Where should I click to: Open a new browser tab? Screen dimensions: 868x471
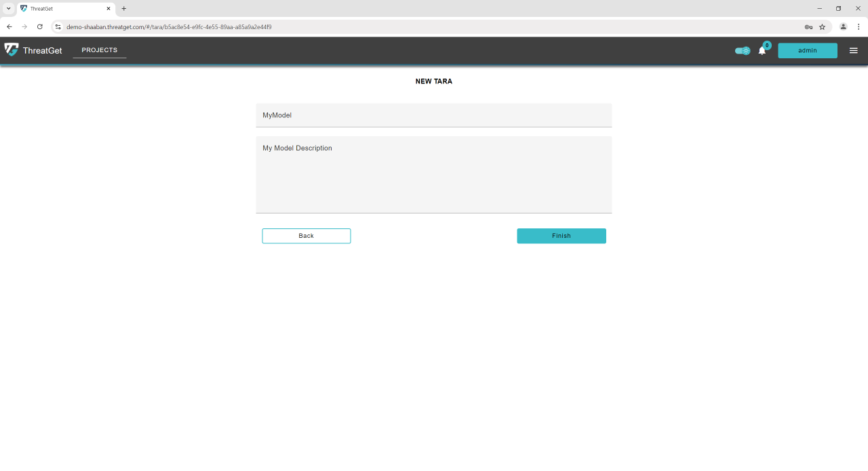point(124,9)
